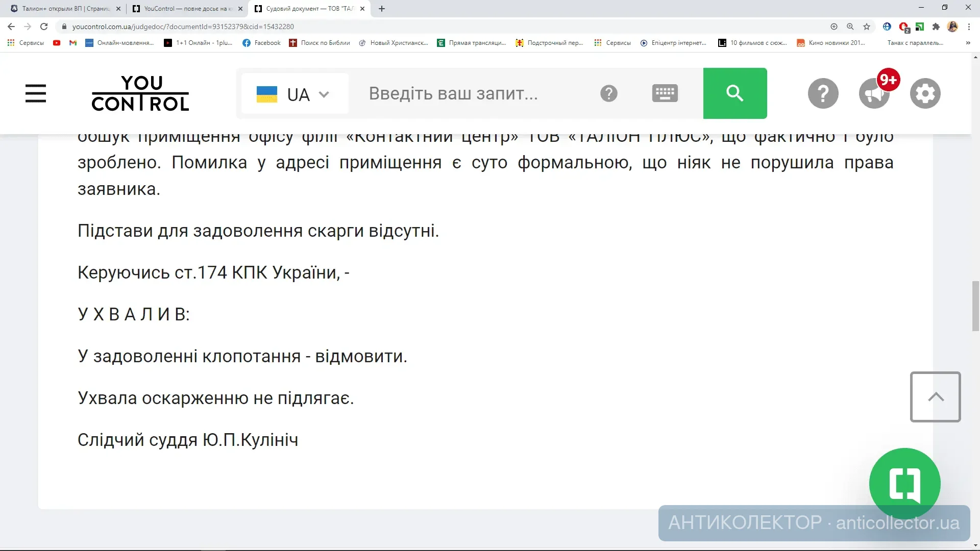Open the settings gear icon

pyautogui.click(x=925, y=93)
